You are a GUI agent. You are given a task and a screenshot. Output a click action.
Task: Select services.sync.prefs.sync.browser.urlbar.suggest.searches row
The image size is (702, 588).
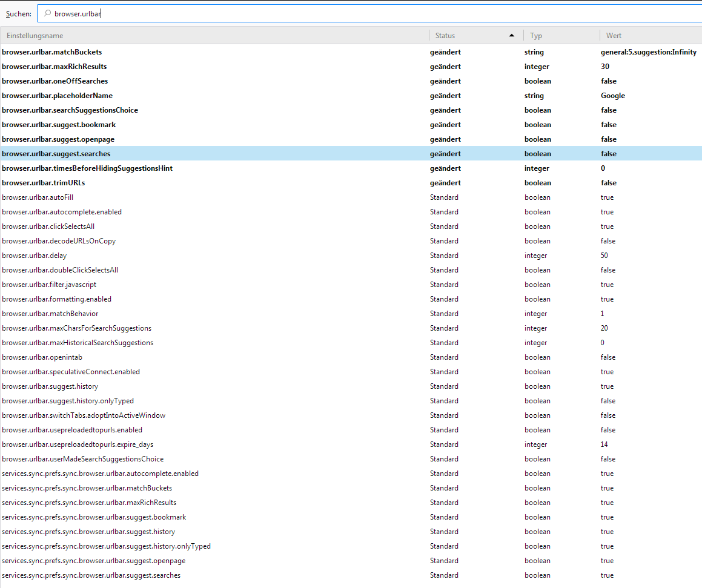[351, 575]
